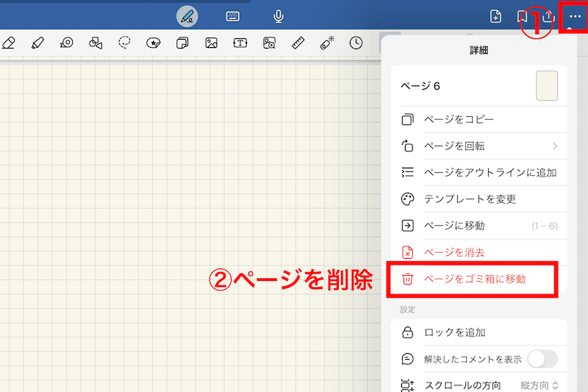Select the eraser tool
The image size is (588, 392).
[9, 43]
